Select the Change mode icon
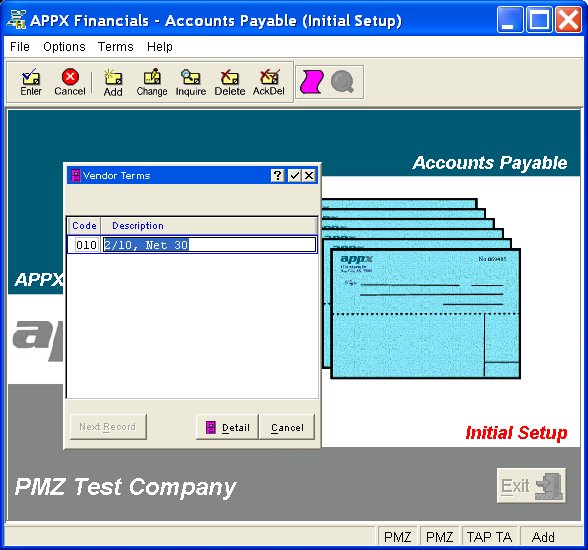 (152, 82)
